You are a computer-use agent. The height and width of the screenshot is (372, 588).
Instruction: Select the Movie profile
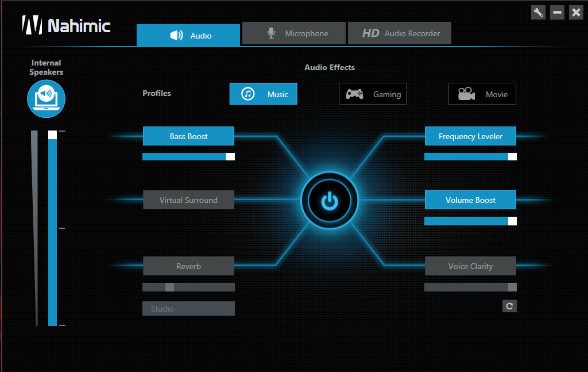click(x=482, y=94)
